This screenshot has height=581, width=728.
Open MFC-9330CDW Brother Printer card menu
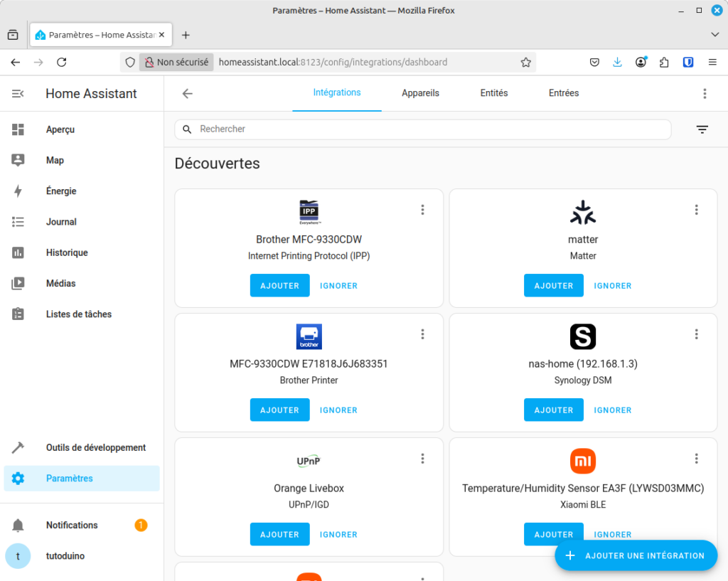(422, 334)
